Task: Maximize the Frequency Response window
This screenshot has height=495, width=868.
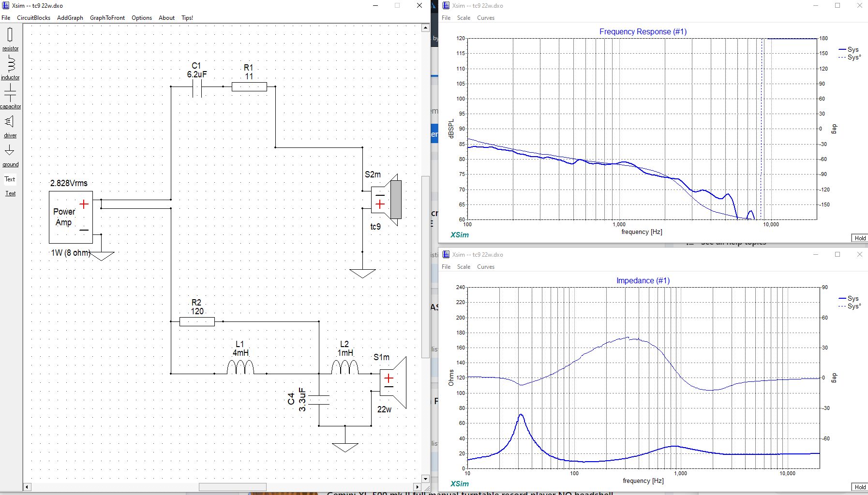Action: point(838,5)
